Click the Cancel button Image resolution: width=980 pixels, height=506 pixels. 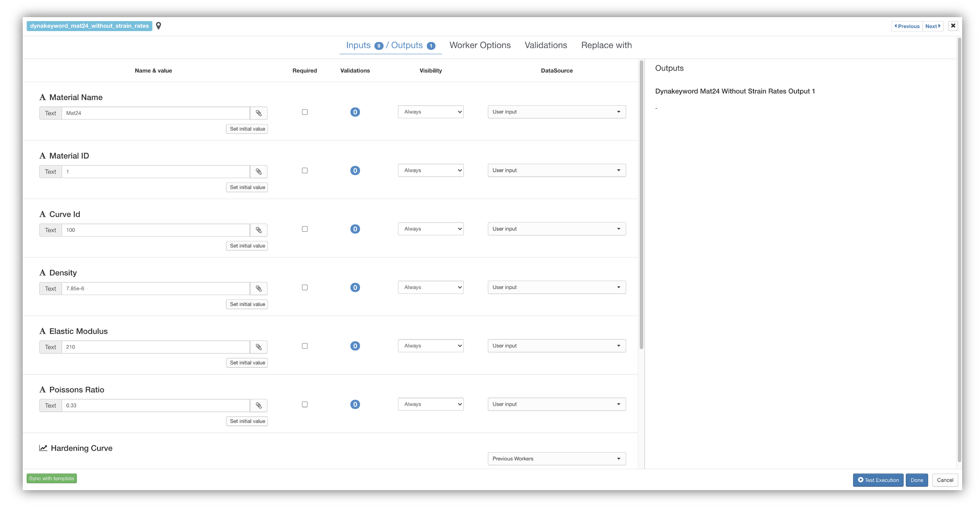[945, 480]
